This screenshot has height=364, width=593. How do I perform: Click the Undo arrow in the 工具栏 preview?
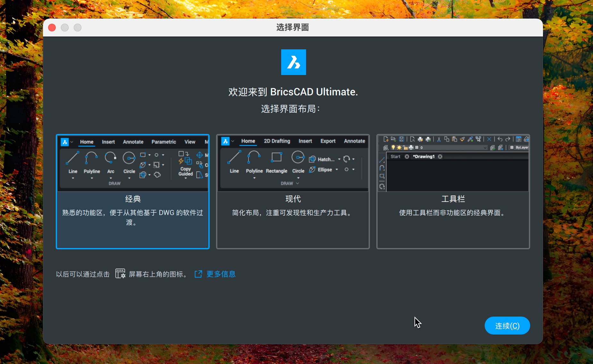500,139
